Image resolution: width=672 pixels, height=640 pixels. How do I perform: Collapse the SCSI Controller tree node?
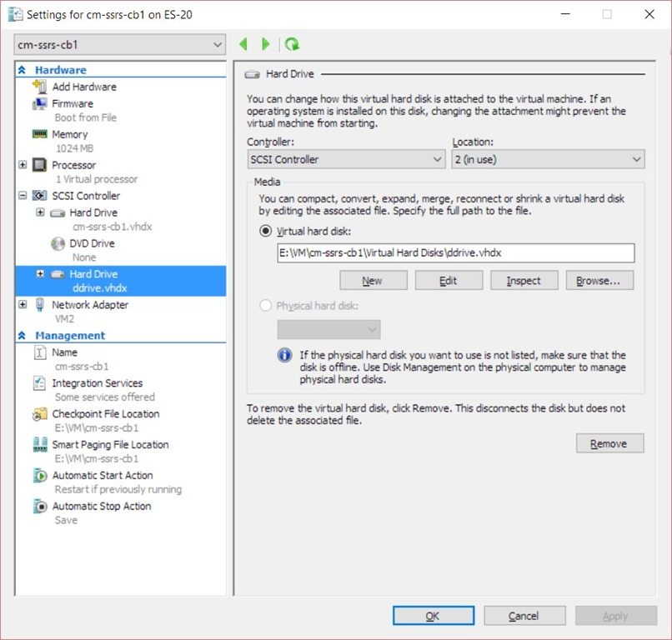[23, 196]
